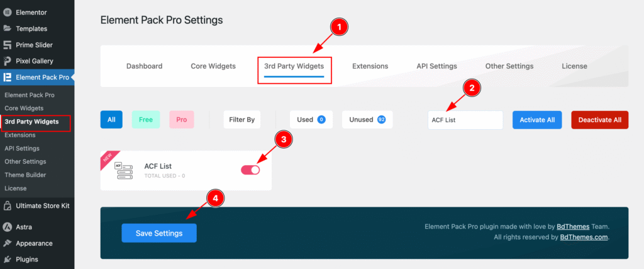Click the Pixel Gallery icon
This screenshot has height=269, width=644.
[7, 61]
